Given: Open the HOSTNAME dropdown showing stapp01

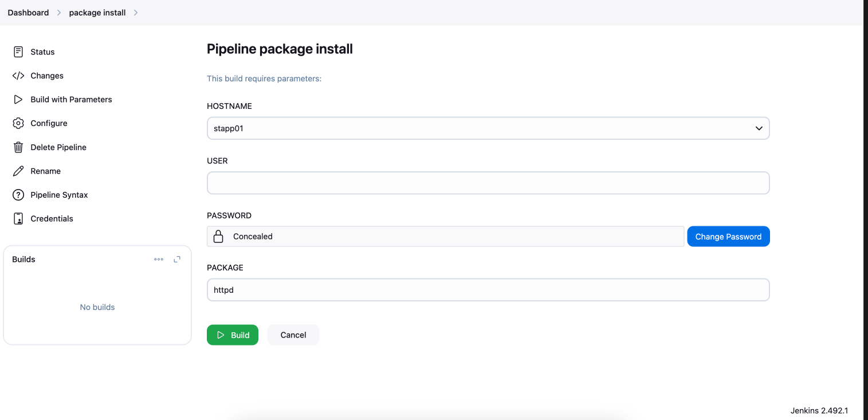Looking at the screenshot, I should click(x=488, y=128).
